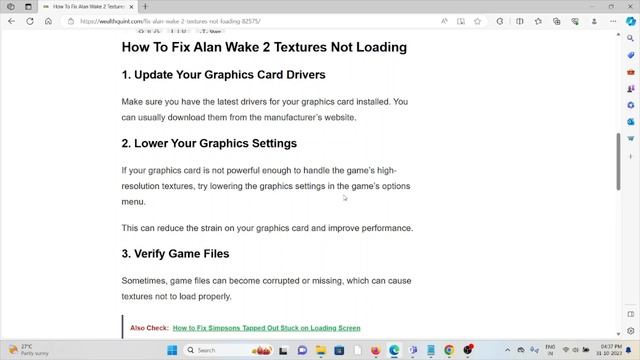
Task: Click the '1. Update Your Graphics Card Drivers' heading
Action: (223, 75)
